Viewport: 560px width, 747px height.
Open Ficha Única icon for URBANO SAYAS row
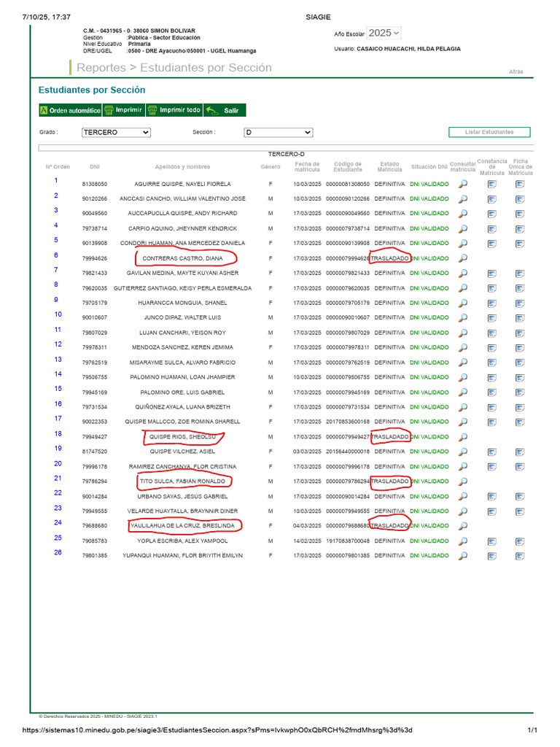tap(520, 497)
